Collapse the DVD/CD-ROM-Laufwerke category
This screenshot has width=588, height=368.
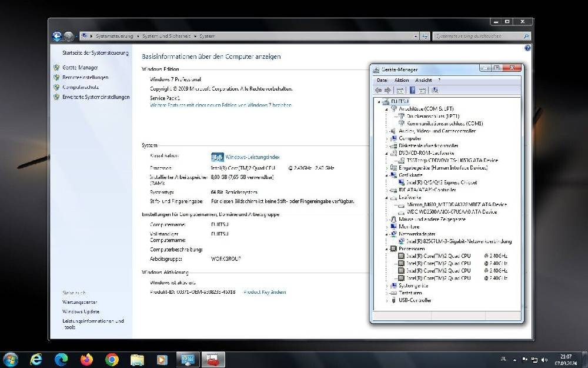[x=387, y=153]
